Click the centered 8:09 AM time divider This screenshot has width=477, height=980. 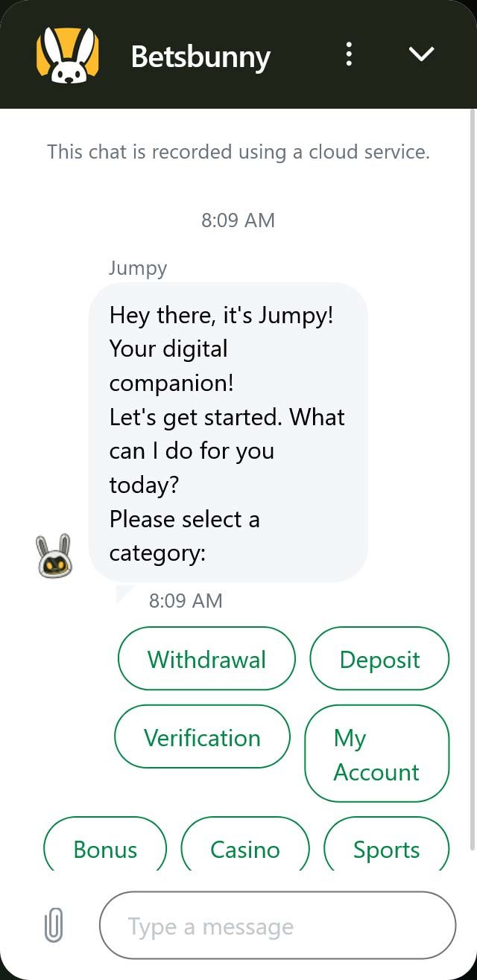pyautogui.click(x=238, y=220)
